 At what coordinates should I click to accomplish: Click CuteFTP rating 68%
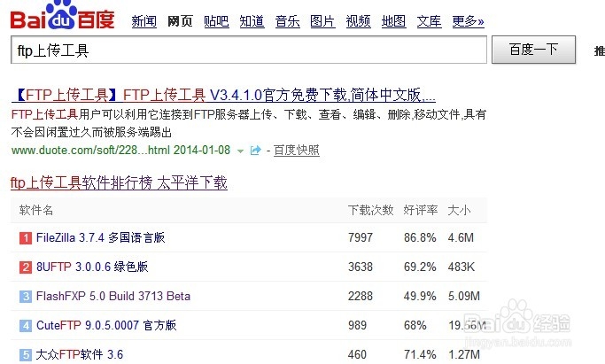pos(415,325)
